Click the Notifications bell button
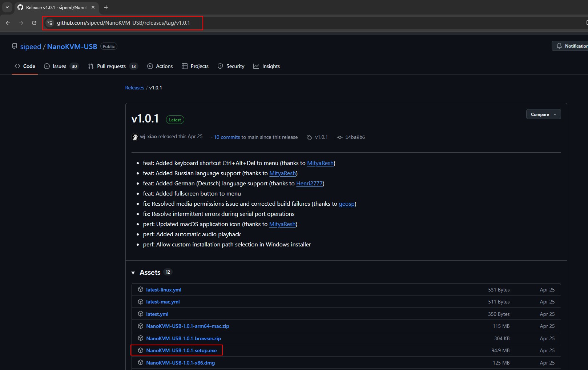Screen dimensions: 588x370 (571, 46)
